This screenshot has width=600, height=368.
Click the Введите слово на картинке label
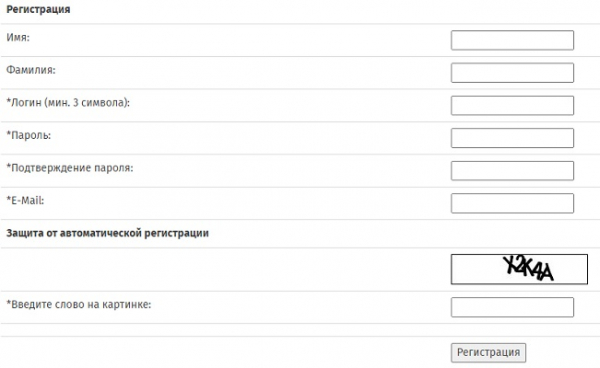(78, 304)
